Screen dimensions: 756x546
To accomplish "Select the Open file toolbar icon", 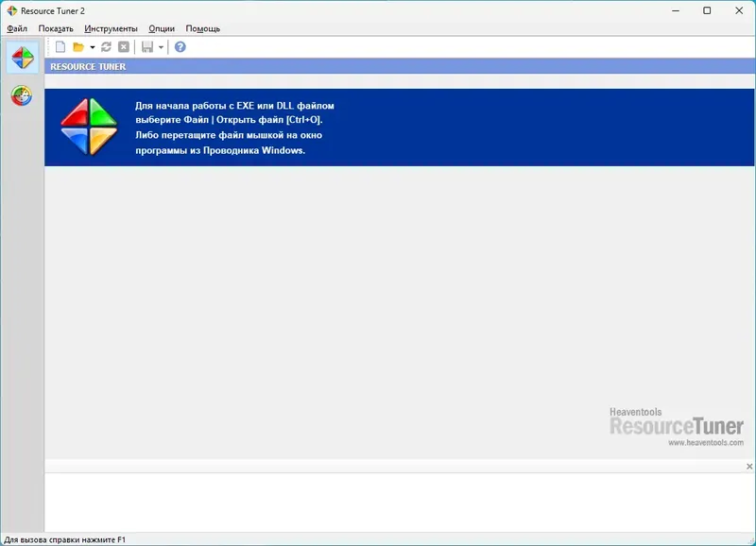I will tap(80, 47).
